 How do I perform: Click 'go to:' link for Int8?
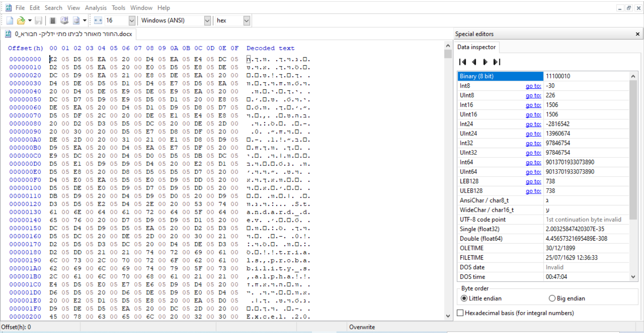point(533,86)
